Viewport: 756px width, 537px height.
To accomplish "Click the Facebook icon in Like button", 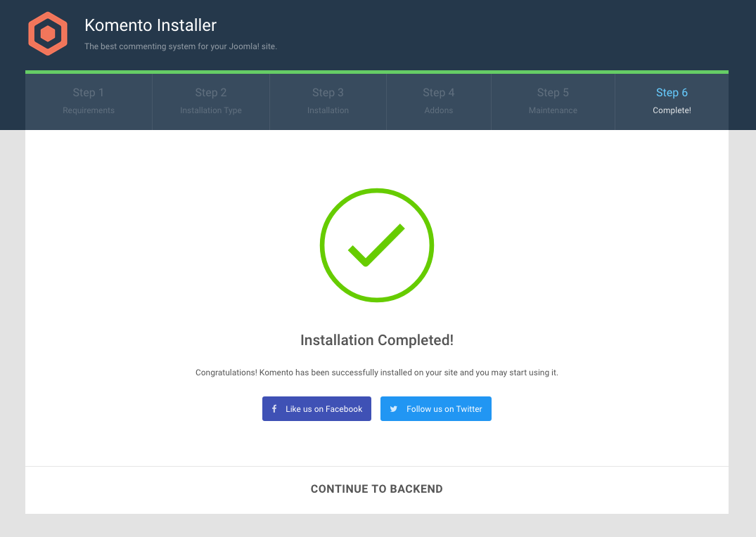I will 274,409.
